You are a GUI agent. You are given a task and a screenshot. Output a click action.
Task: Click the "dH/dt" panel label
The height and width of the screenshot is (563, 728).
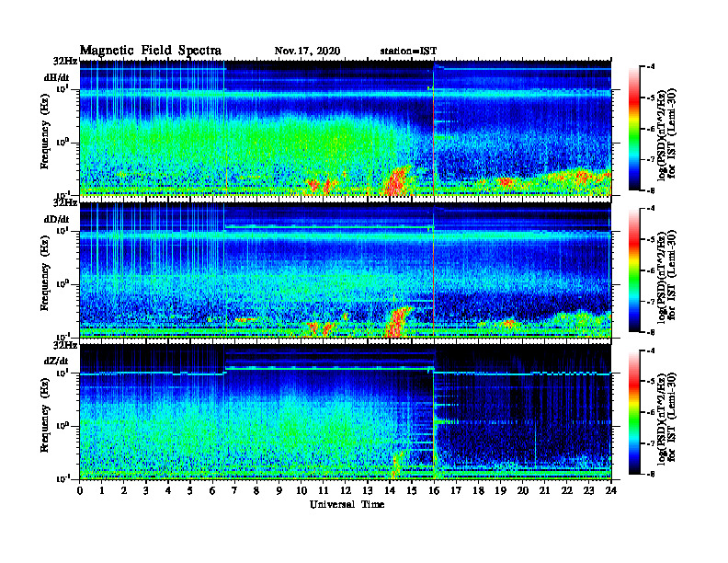point(57,77)
